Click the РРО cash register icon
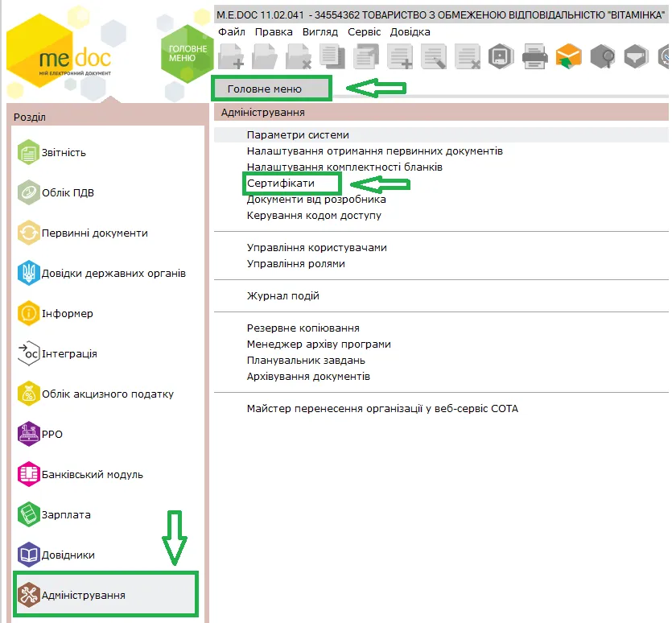This screenshot has height=623, width=672. click(x=28, y=434)
